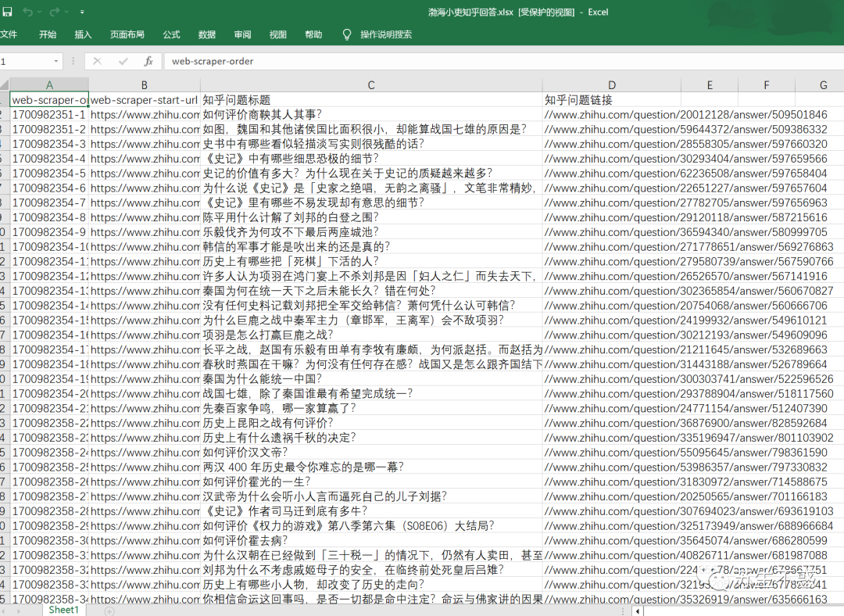Open the 数据 ribbon tab
This screenshot has width=844, height=616.
pyautogui.click(x=206, y=34)
